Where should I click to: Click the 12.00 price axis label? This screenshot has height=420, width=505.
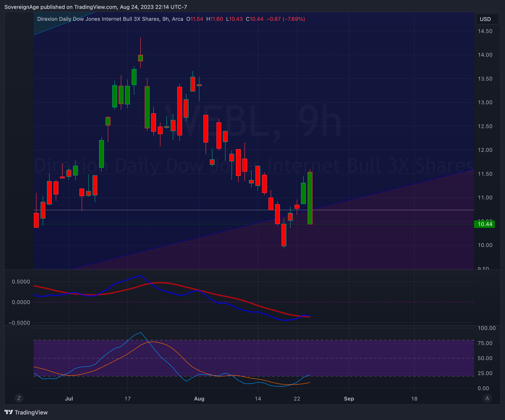(485, 150)
